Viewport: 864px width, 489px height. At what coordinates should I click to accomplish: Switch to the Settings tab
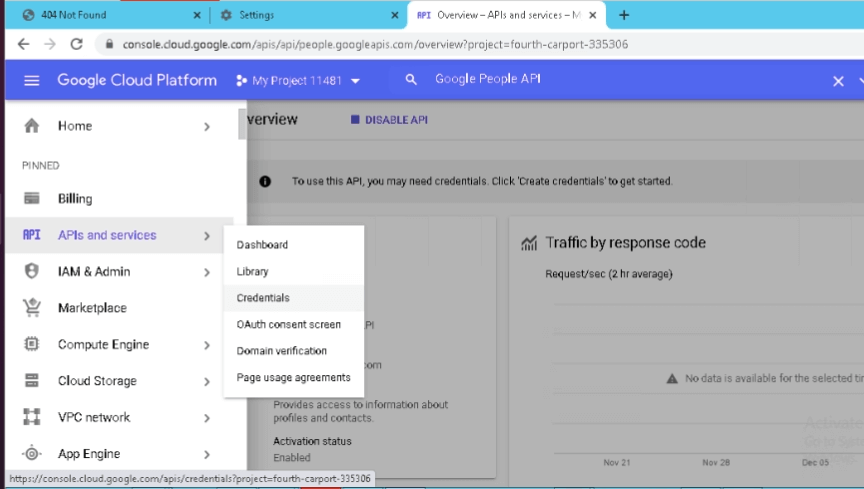[x=309, y=15]
